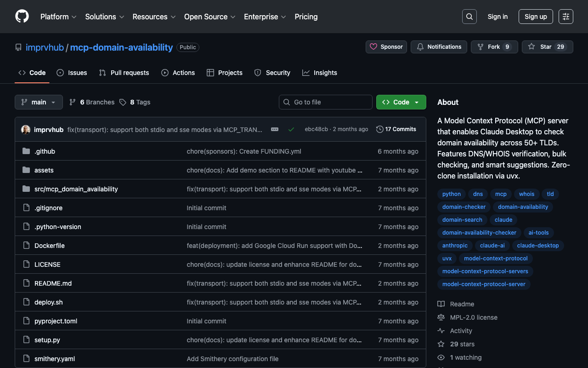Screen dimensions: 588x368
Task: Click the Notifications bell button
Action: (x=439, y=47)
